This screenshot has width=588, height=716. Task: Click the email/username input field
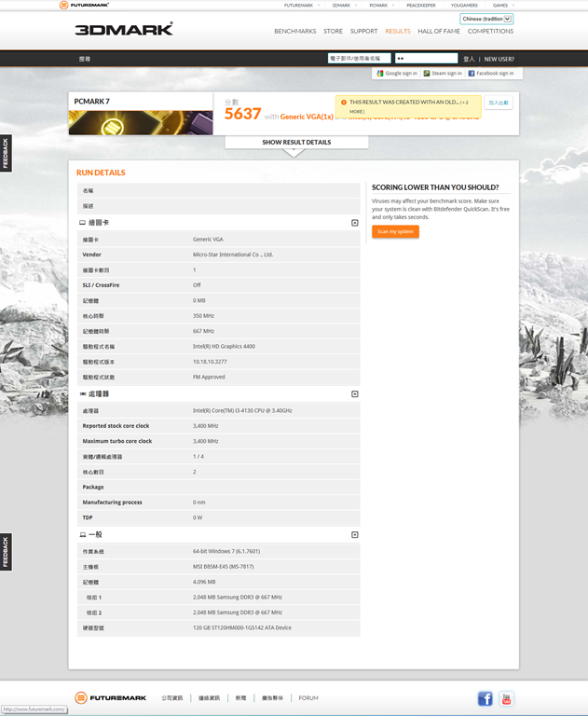360,59
